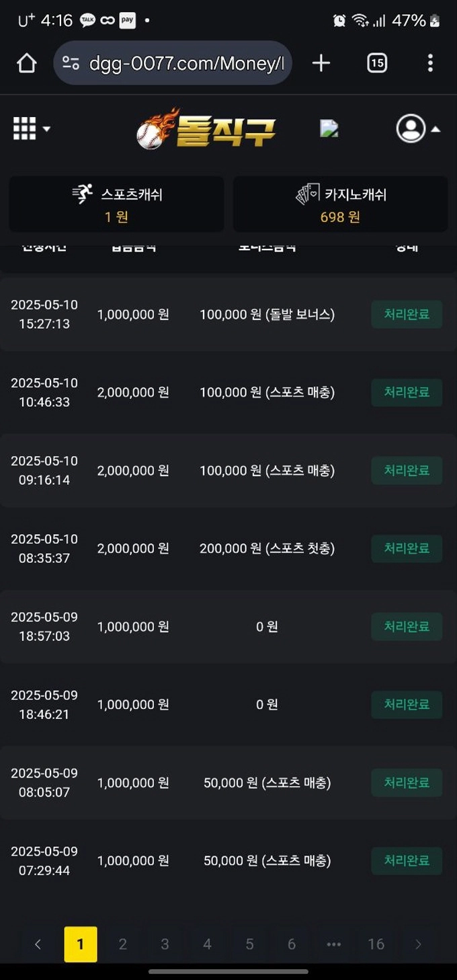Click the address bar URL field
This screenshot has height=980, width=457.
pyautogui.click(x=186, y=63)
